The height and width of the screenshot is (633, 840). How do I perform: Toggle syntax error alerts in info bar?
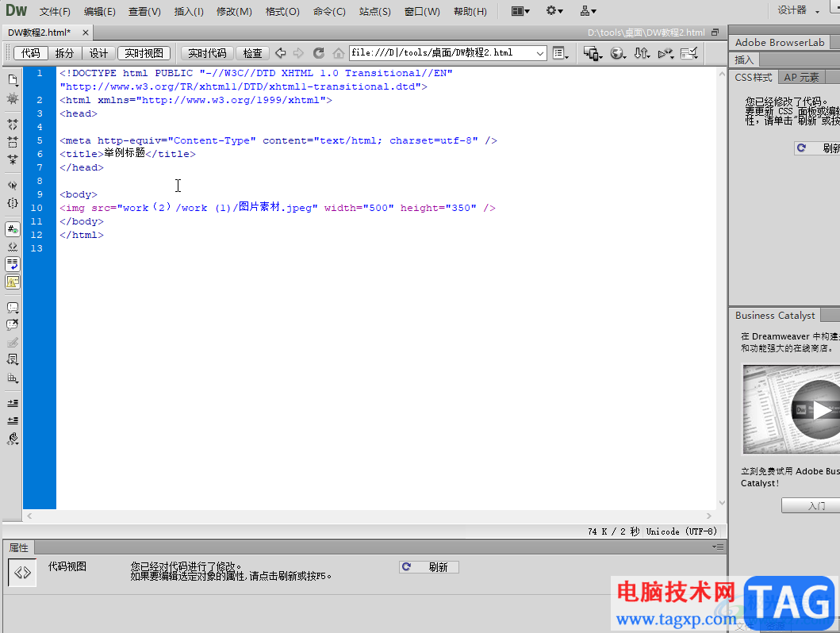click(13, 282)
